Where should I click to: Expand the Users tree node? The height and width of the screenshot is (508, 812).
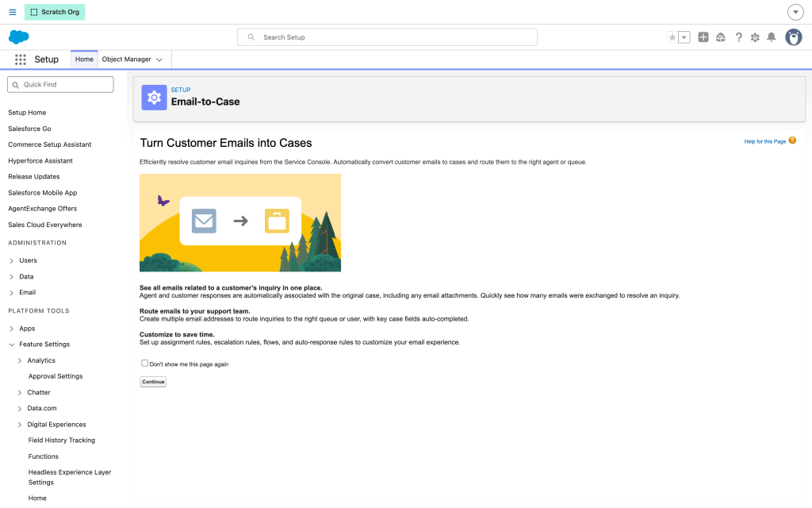click(x=11, y=260)
